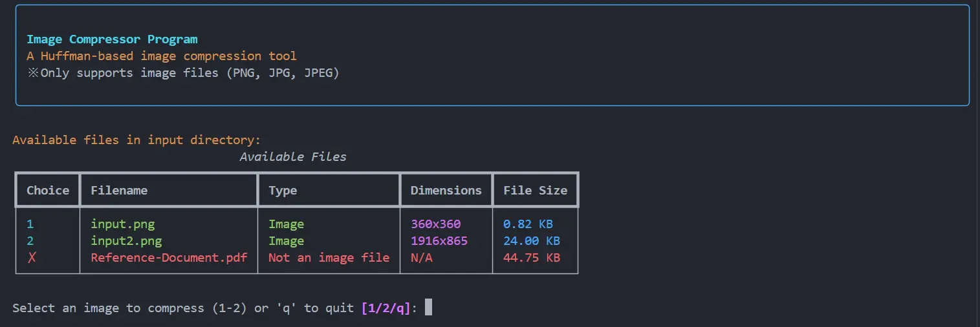Click the "360x360" dimensions value
The height and width of the screenshot is (327, 980).
[x=436, y=224]
